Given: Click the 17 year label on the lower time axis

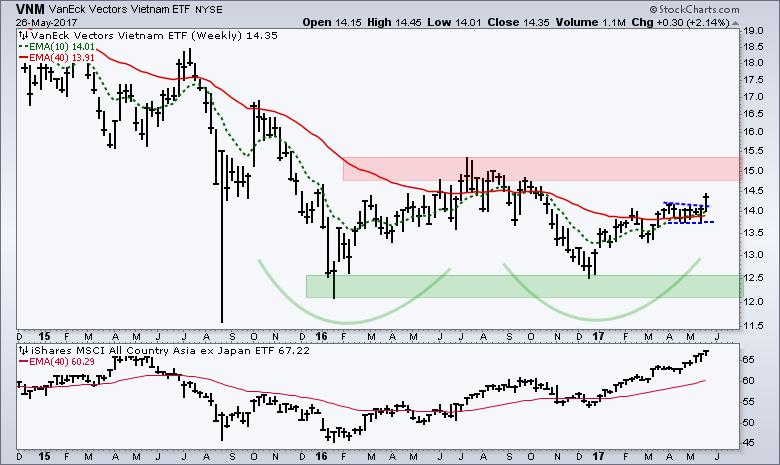Looking at the screenshot, I should tap(598, 456).
